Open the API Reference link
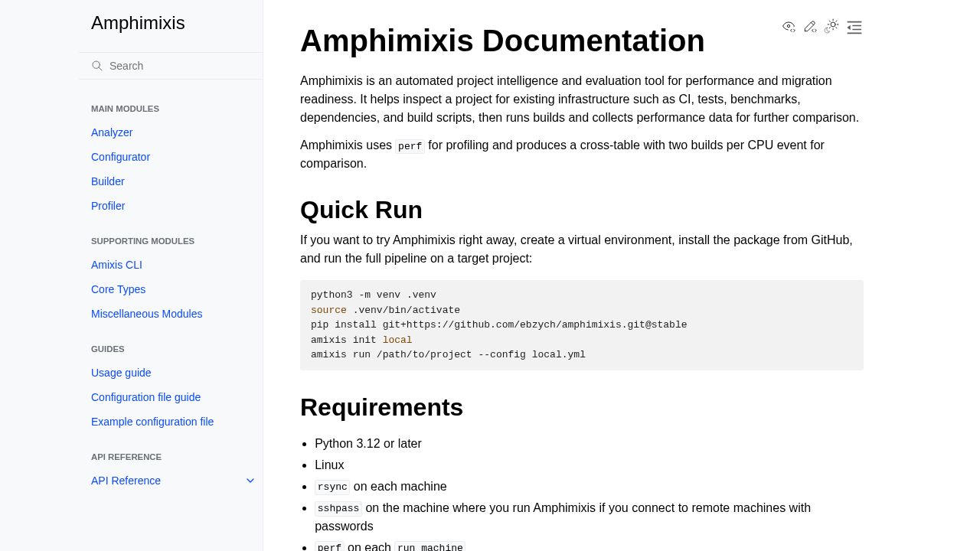The height and width of the screenshot is (551, 980). (126, 481)
